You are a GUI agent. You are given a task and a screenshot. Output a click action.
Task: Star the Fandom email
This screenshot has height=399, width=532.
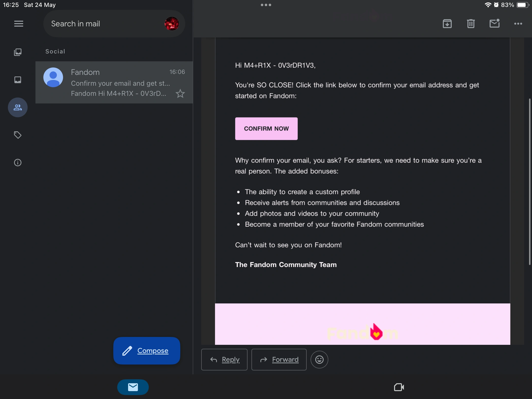(180, 94)
